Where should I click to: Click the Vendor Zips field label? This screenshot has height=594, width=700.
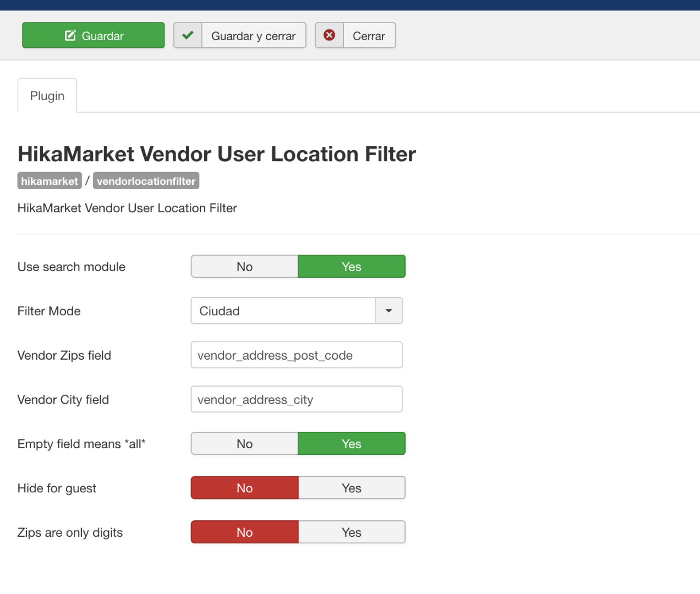click(x=64, y=355)
